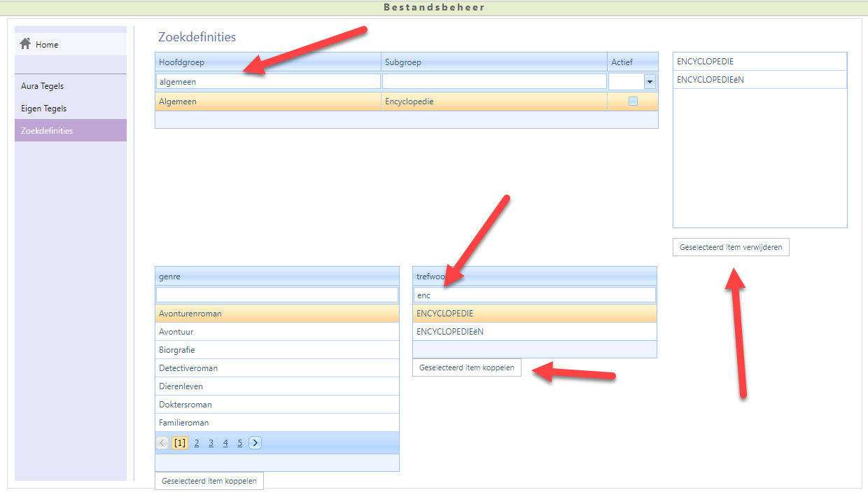The width and height of the screenshot is (868, 497).
Task: Toggle Actief checkbox for Algemeen row
Action: (x=633, y=101)
